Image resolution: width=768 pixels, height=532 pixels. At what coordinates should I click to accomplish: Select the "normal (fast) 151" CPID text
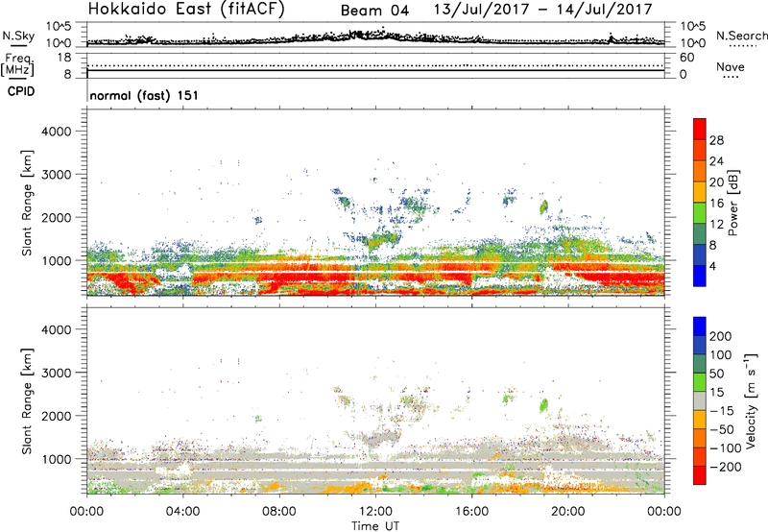[144, 95]
